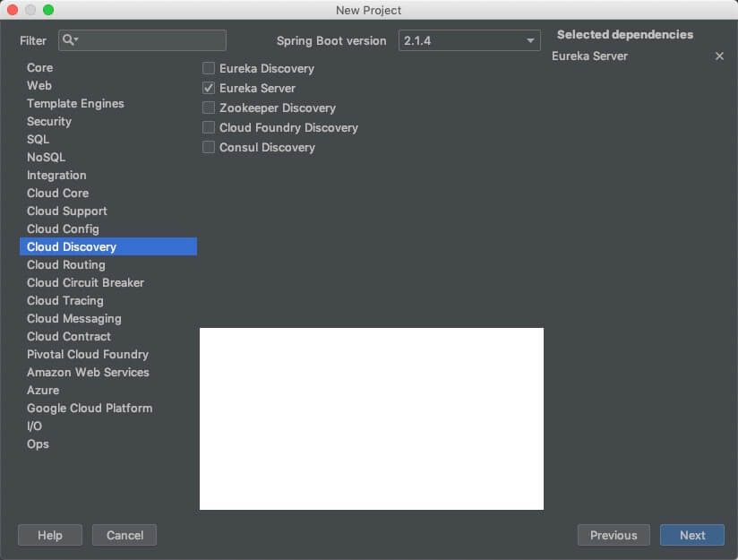Click the New Project window title
Viewport: 738px width, 560px height.
coord(368,10)
